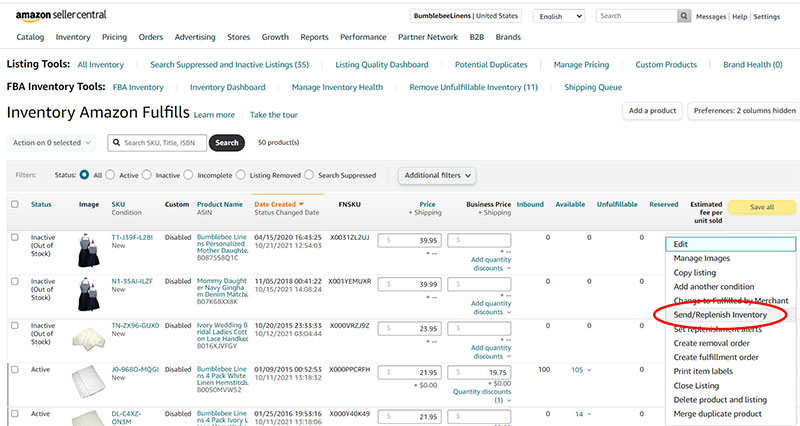Viewport: 800px width, 426px height.
Task: Open the Inventory menu
Action: [73, 37]
